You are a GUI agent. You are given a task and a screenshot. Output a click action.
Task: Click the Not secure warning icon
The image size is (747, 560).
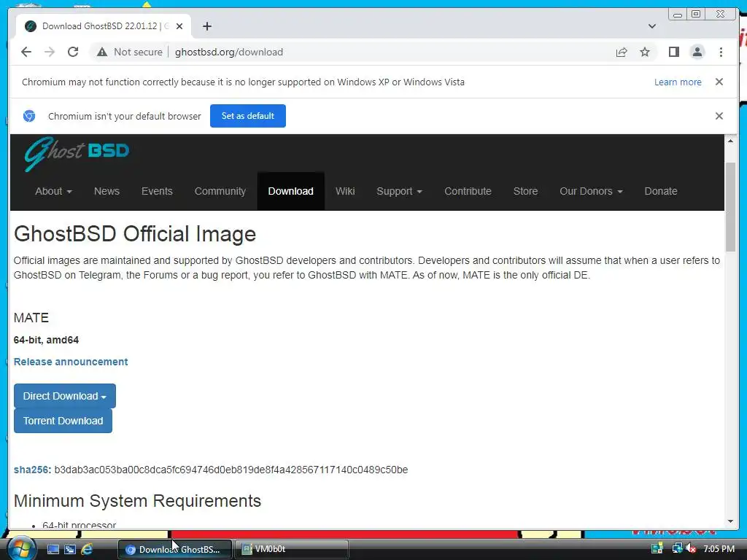[102, 52]
